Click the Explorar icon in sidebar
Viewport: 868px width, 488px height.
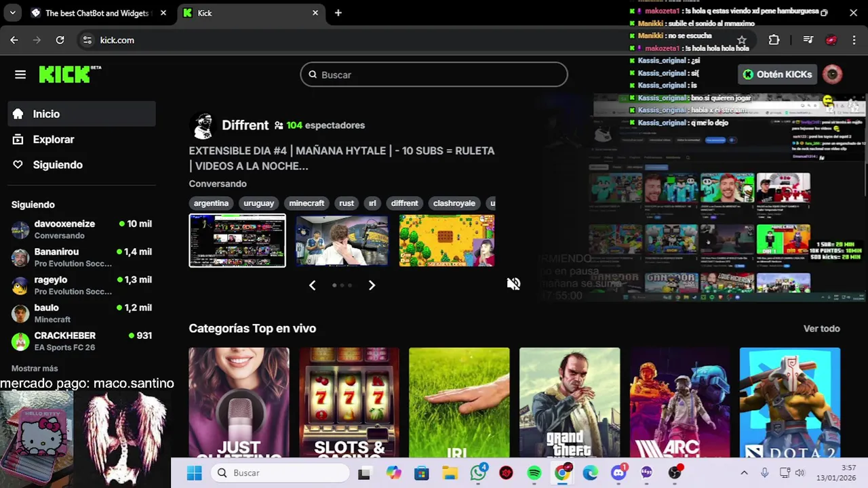point(18,140)
